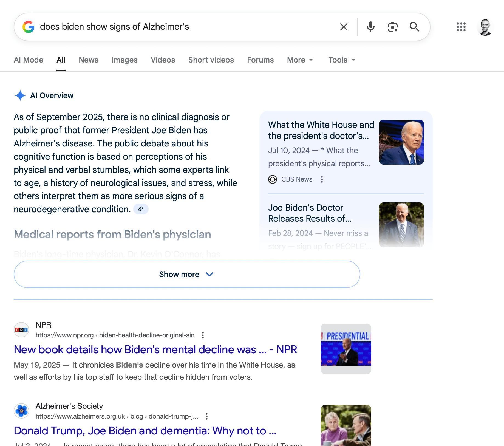
Task: Switch to the Images tab
Action: click(x=124, y=60)
